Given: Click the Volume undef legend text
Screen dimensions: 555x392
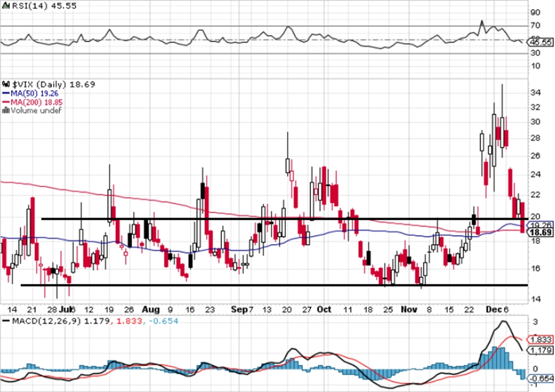Looking at the screenshot, I should [x=36, y=111].
